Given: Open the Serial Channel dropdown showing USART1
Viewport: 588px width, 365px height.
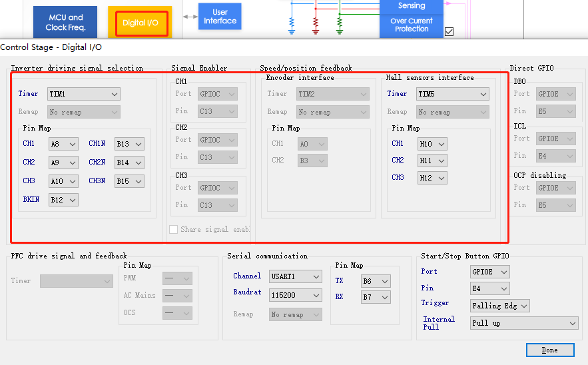Looking at the screenshot, I should 296,276.
